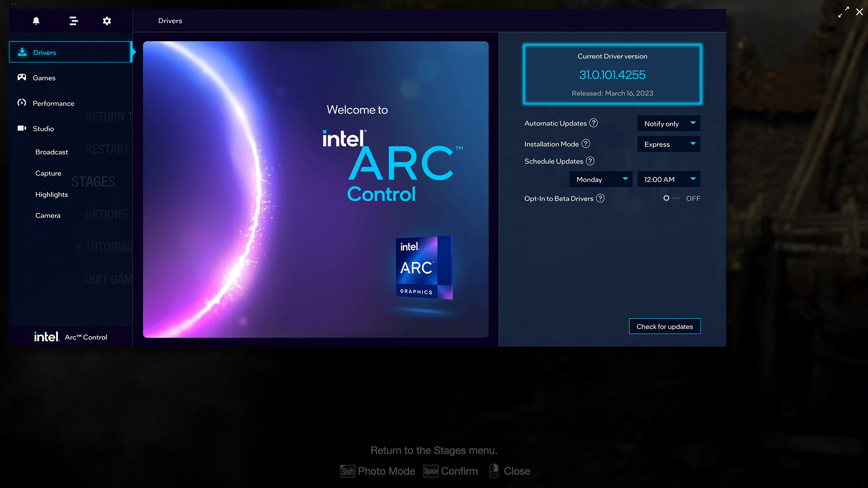Screen dimensions: 868x488
Task: Open the Broadcast submenu item
Action: click(52, 152)
